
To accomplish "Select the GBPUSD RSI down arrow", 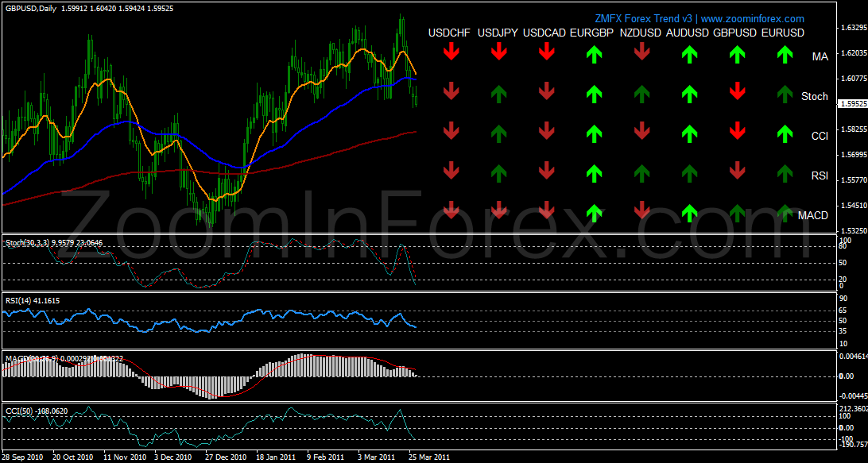I will pyautogui.click(x=737, y=172).
